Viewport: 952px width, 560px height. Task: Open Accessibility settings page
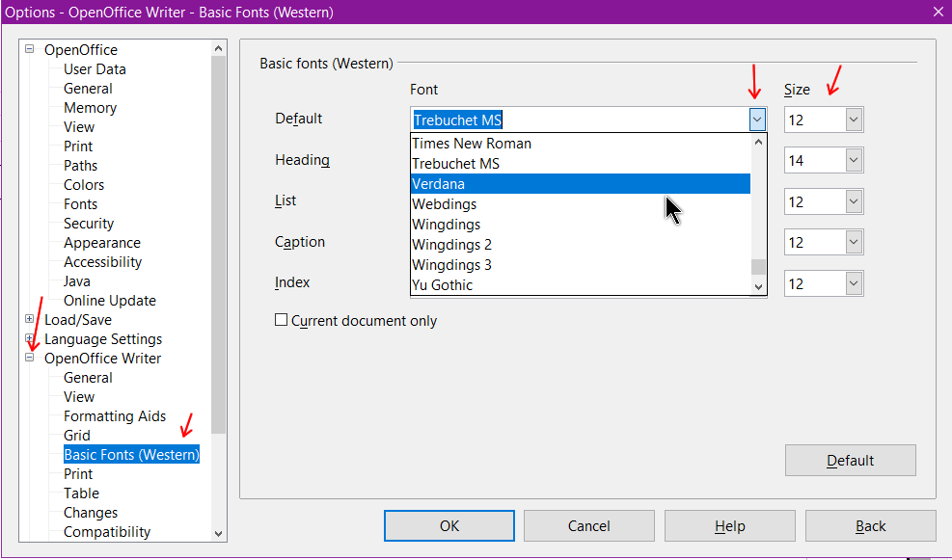(102, 262)
